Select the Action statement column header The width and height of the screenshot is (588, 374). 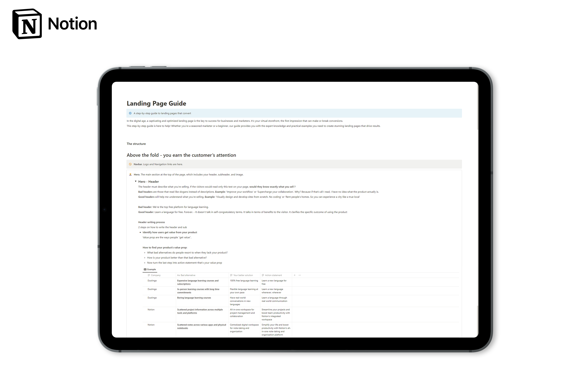coord(275,275)
